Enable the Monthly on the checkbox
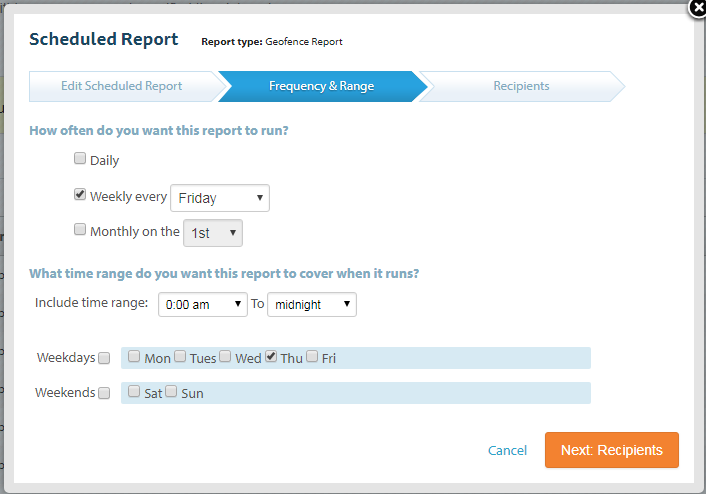706x494 pixels. click(x=80, y=229)
